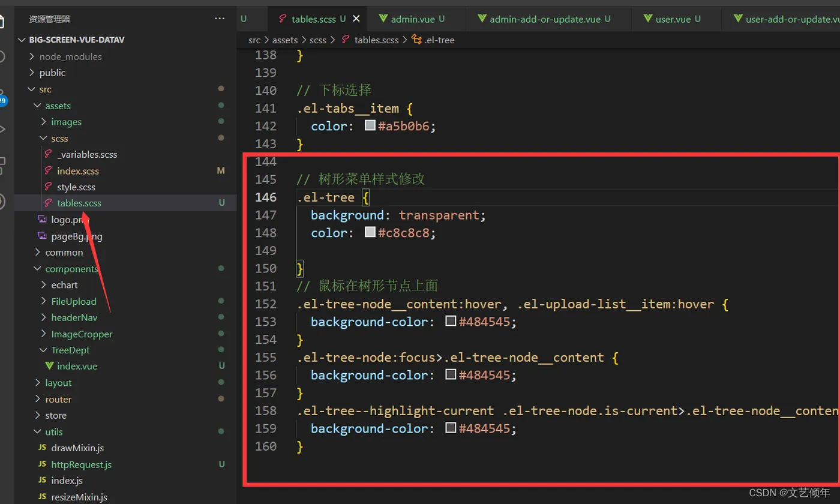
Task: Select the FileUpload folder
Action: (74, 301)
